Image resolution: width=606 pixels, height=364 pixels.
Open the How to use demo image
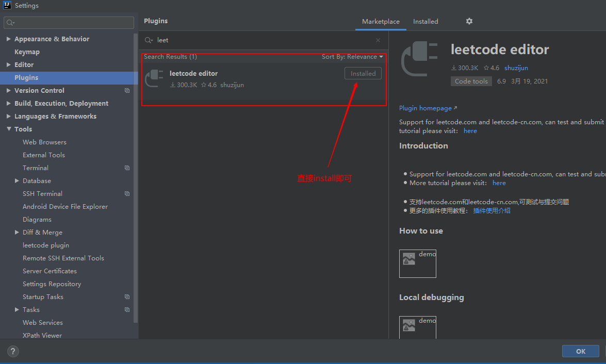coord(417,263)
